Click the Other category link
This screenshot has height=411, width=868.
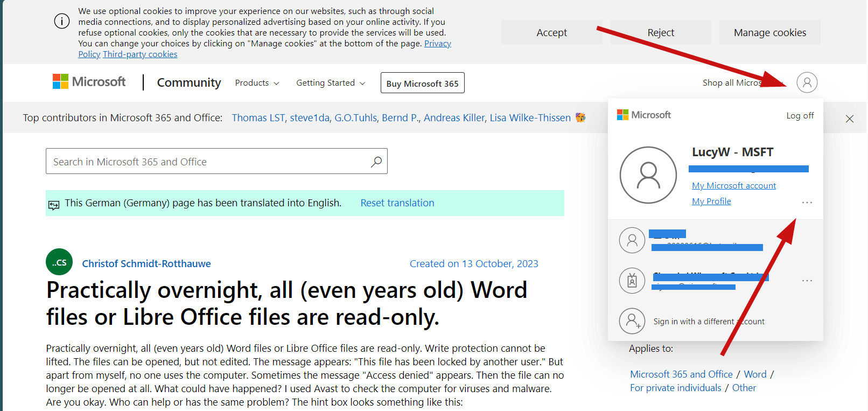click(744, 388)
